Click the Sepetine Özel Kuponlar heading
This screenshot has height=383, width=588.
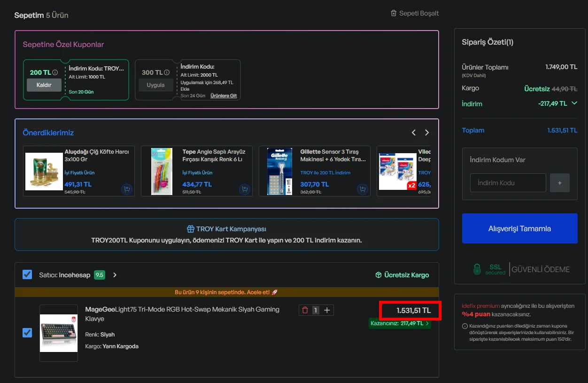coord(63,45)
